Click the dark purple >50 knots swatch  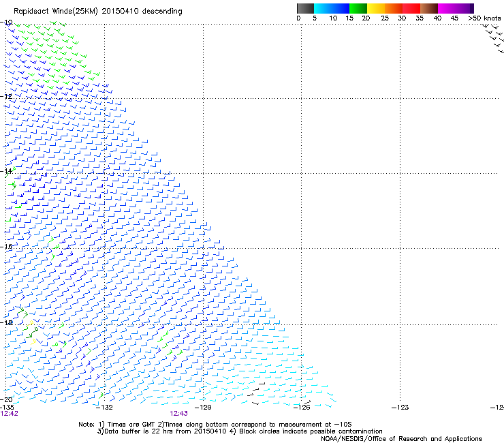pyautogui.click(x=472, y=8)
